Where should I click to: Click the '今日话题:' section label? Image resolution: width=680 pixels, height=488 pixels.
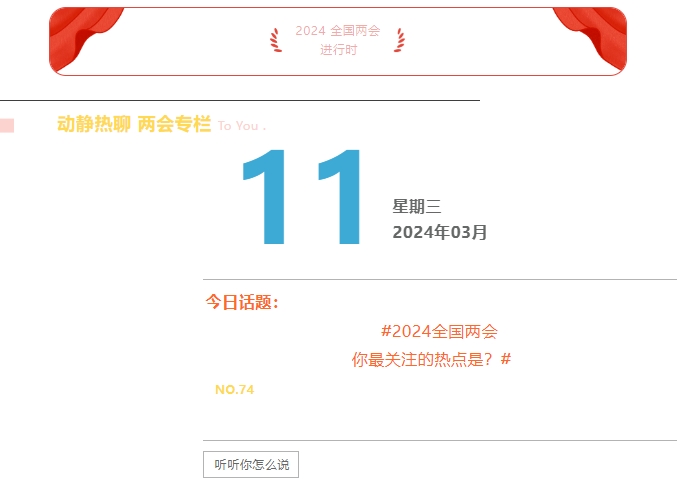click(x=242, y=302)
